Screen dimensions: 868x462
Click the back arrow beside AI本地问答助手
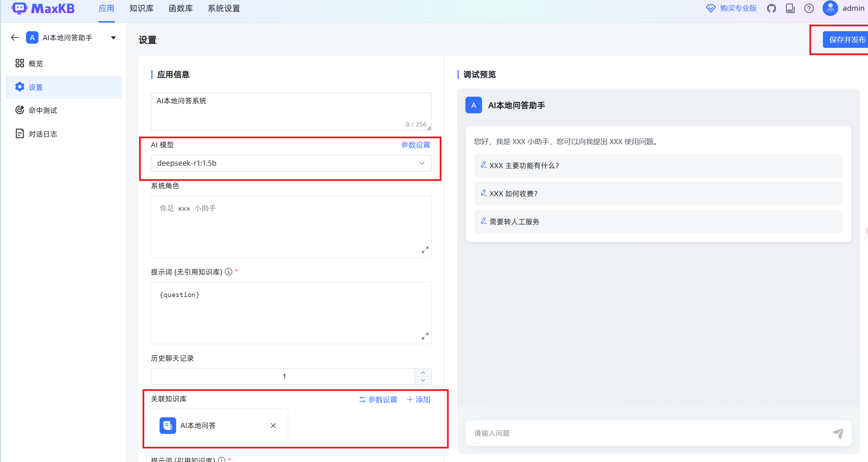[14, 37]
